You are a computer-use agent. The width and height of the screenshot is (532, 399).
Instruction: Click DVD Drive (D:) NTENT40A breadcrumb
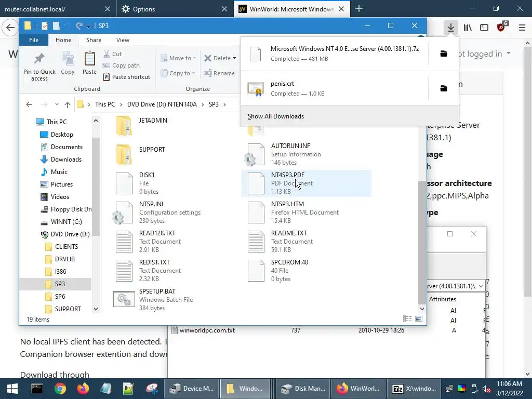tap(162, 104)
